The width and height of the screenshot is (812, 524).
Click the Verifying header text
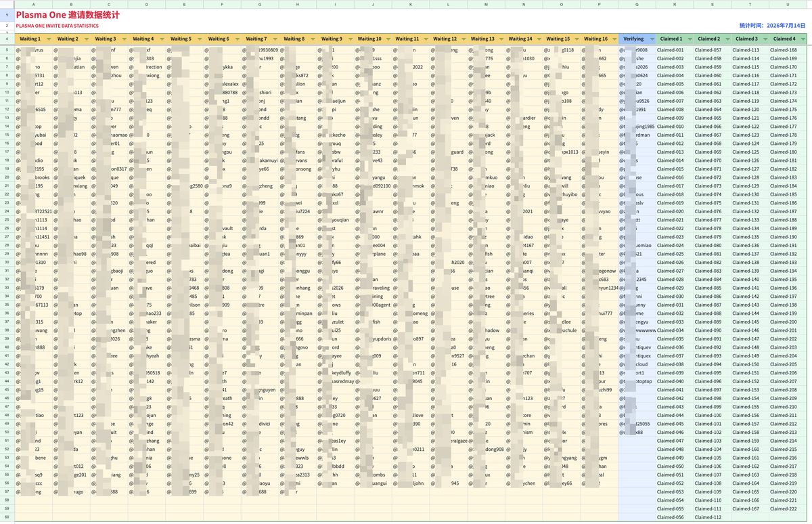point(633,39)
